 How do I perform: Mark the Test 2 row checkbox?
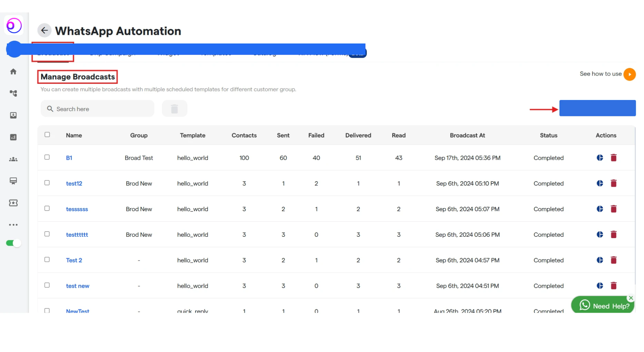click(x=47, y=259)
